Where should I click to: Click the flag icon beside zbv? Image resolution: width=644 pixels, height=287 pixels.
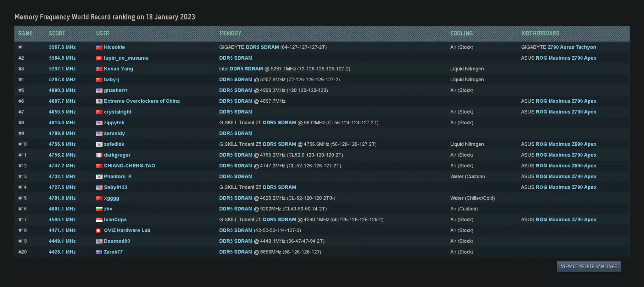tap(99, 209)
